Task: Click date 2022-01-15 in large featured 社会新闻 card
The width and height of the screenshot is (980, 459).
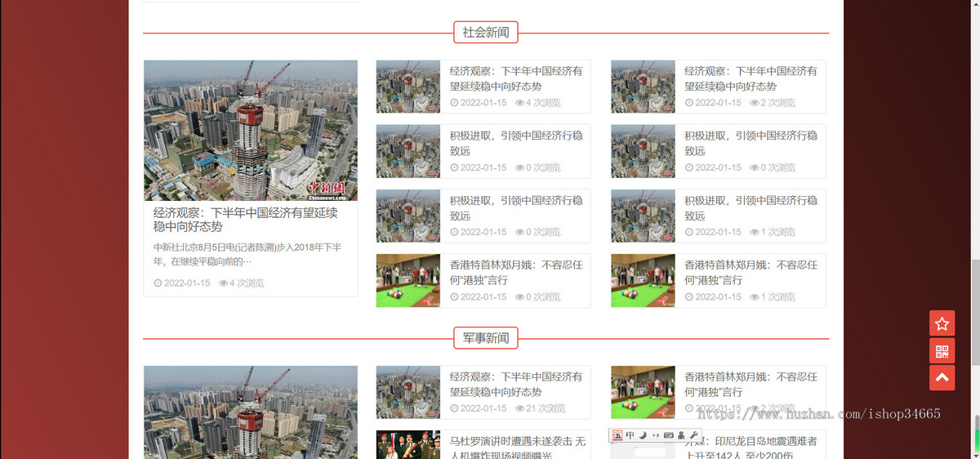Action: [x=187, y=283]
